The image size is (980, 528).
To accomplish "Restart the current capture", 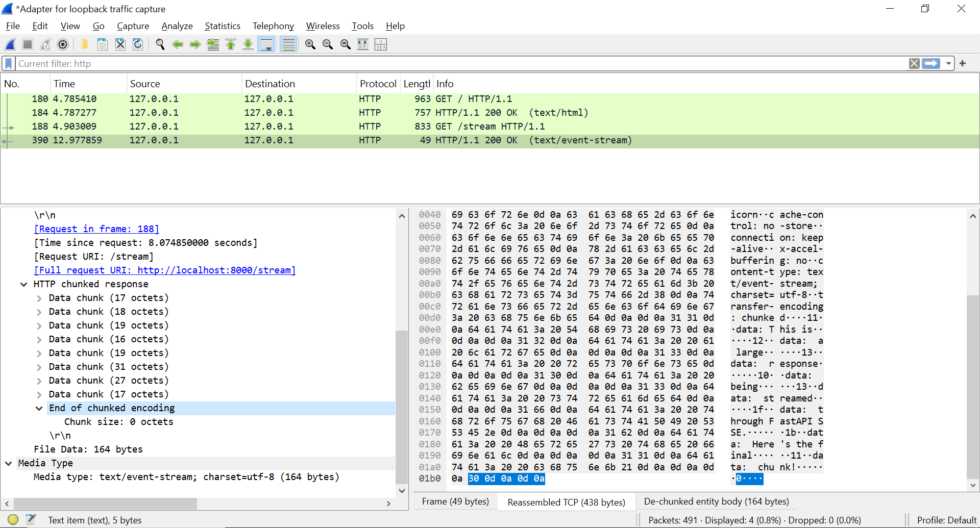I will tap(45, 45).
